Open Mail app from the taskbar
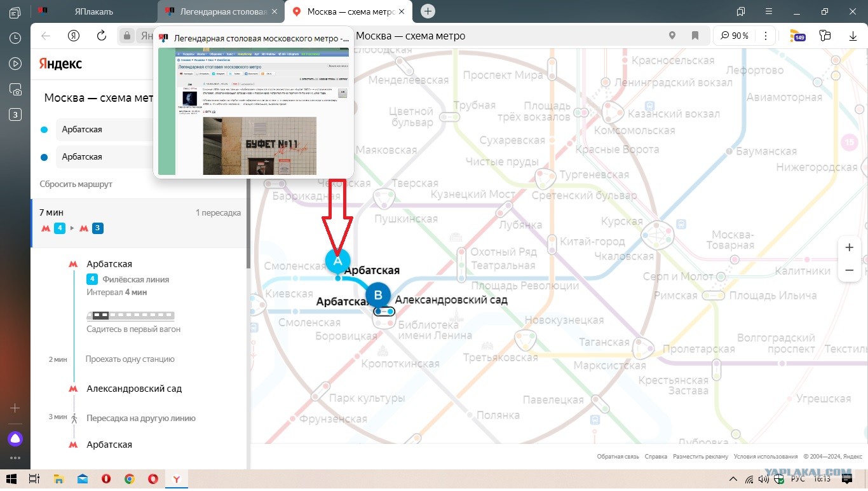Viewport: 868px width, 491px height. coord(82,479)
